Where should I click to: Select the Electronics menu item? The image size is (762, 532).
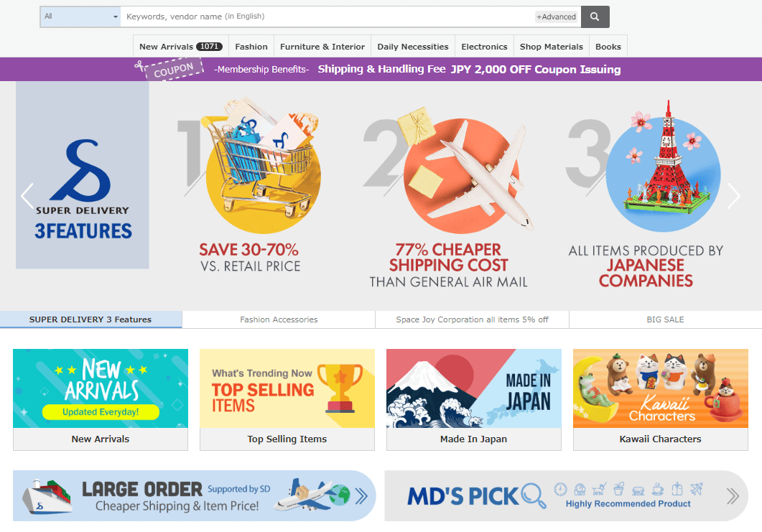[x=484, y=47]
